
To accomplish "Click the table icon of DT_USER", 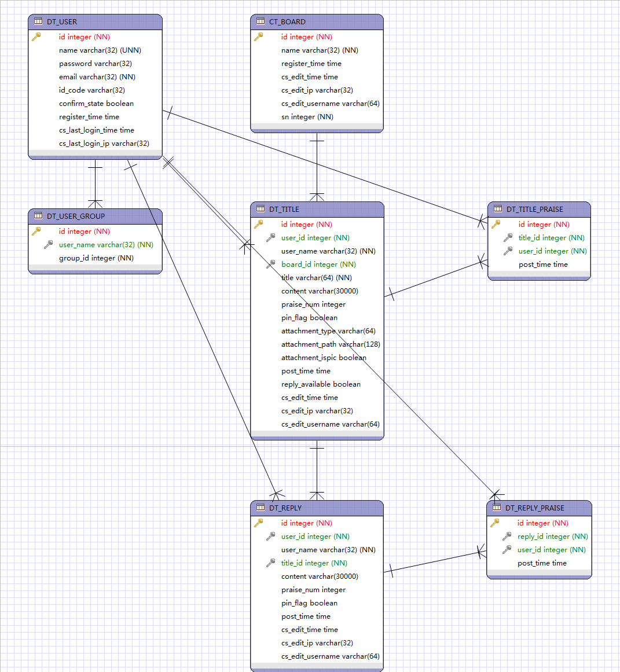I will click(38, 21).
